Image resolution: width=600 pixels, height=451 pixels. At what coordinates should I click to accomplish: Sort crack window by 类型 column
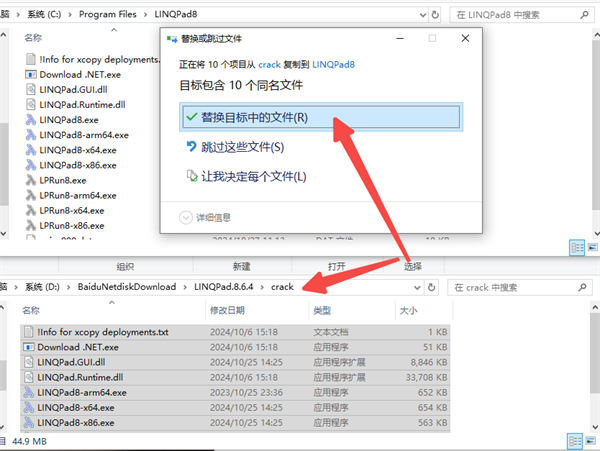322,310
